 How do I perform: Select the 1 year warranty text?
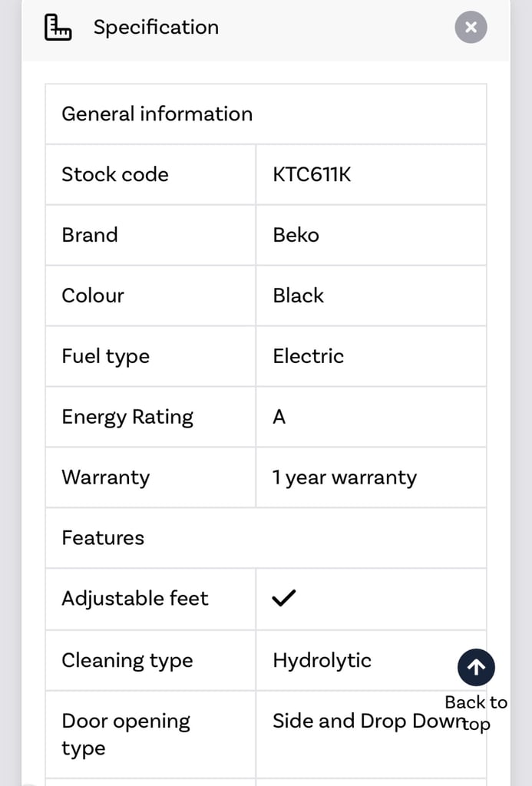coord(345,477)
